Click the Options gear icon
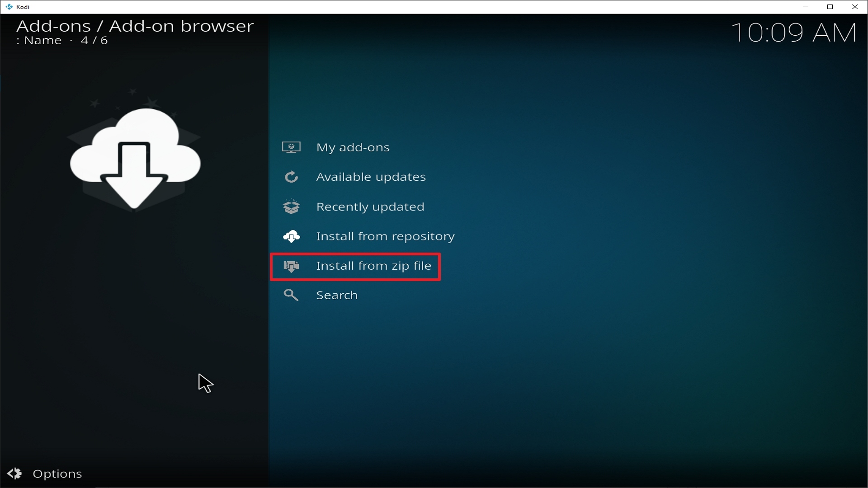Viewport: 868px width, 488px height. (14, 474)
